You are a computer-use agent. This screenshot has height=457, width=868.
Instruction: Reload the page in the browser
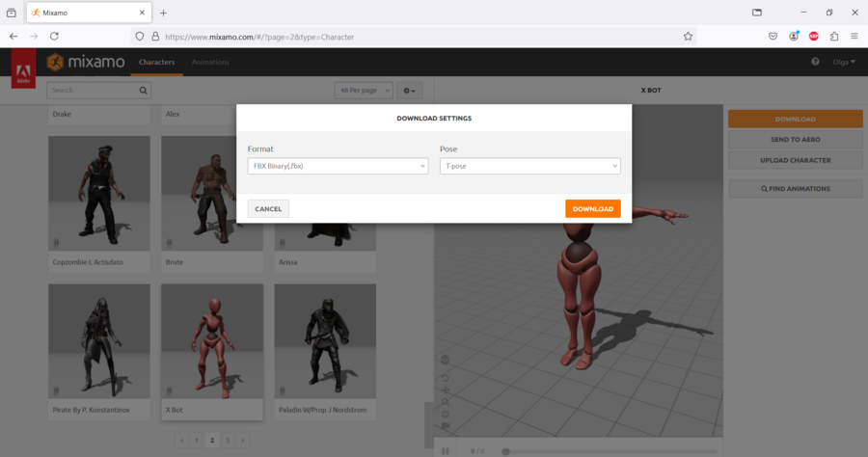(56, 37)
